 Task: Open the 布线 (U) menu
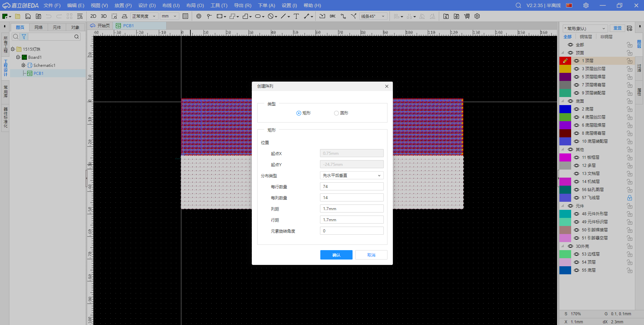[171, 5]
